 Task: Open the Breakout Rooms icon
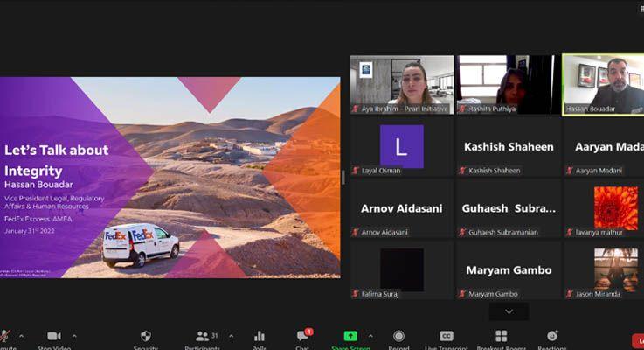[x=501, y=336]
